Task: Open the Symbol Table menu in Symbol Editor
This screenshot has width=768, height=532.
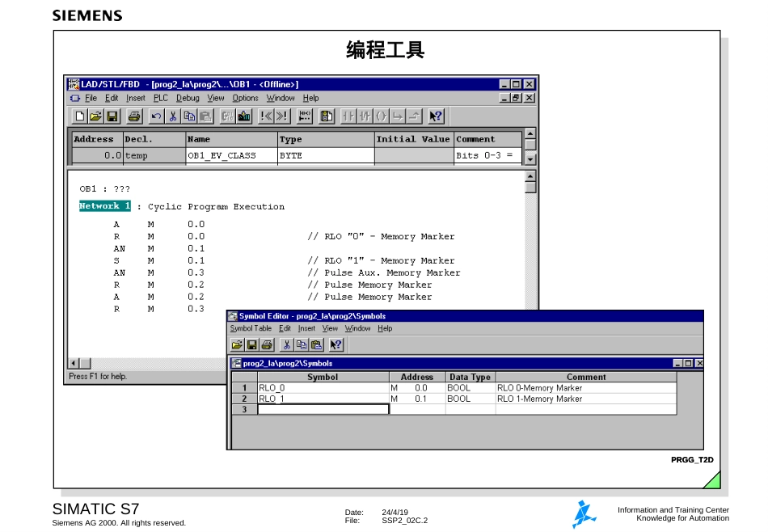Action: tap(251, 328)
